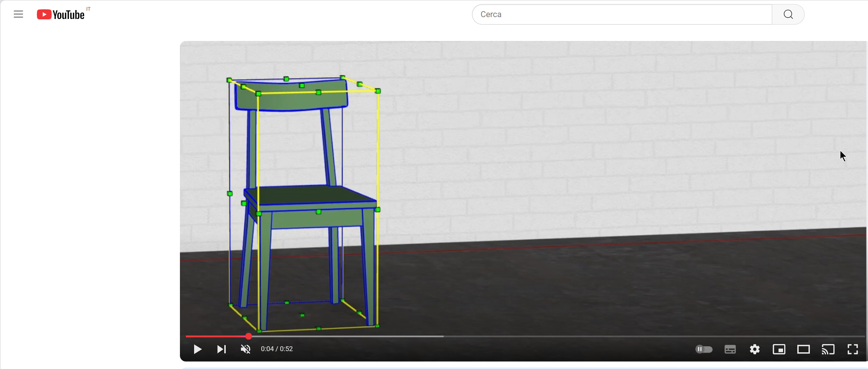The width and height of the screenshot is (868, 369).
Task: Play the paused video
Action: click(x=197, y=349)
